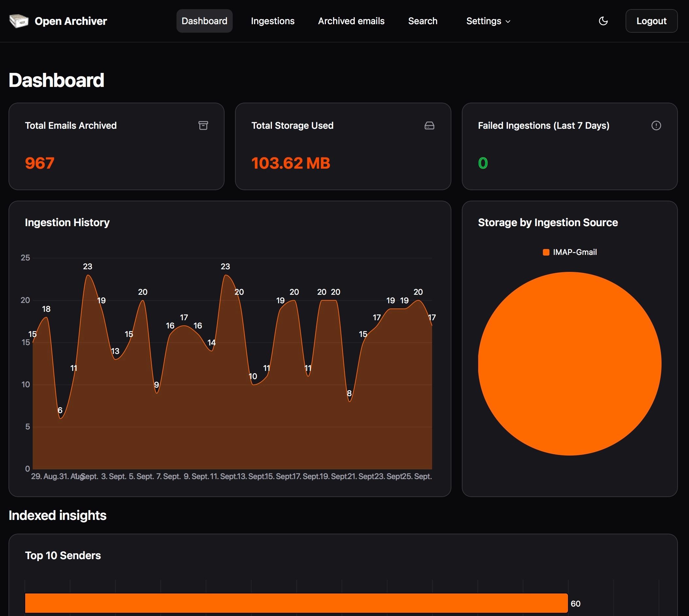The height and width of the screenshot is (616, 689).
Task: Select the Dashboard nav item
Action: tap(204, 21)
